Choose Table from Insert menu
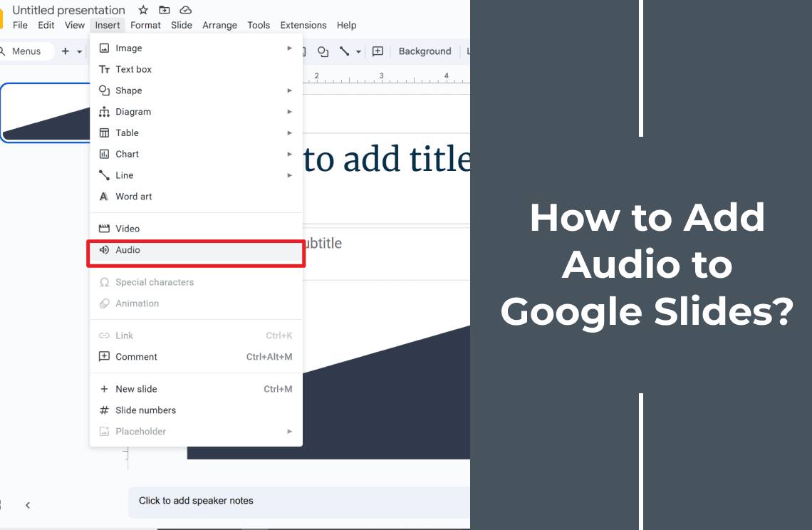 click(x=196, y=133)
